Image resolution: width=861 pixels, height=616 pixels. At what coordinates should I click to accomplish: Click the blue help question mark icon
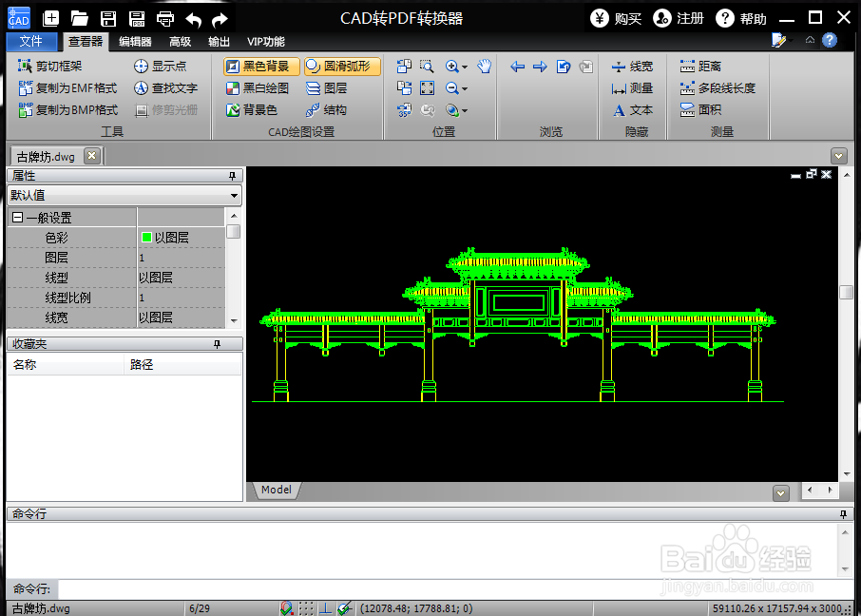coord(829,40)
